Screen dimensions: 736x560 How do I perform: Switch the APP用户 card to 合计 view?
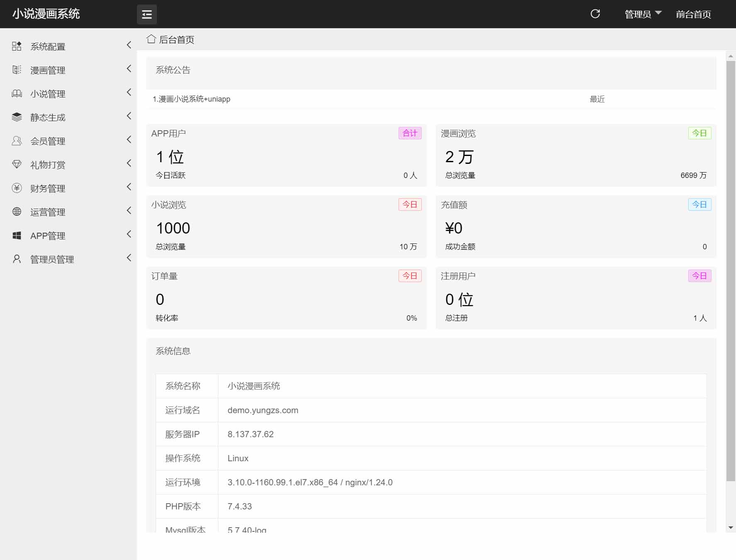coord(409,133)
